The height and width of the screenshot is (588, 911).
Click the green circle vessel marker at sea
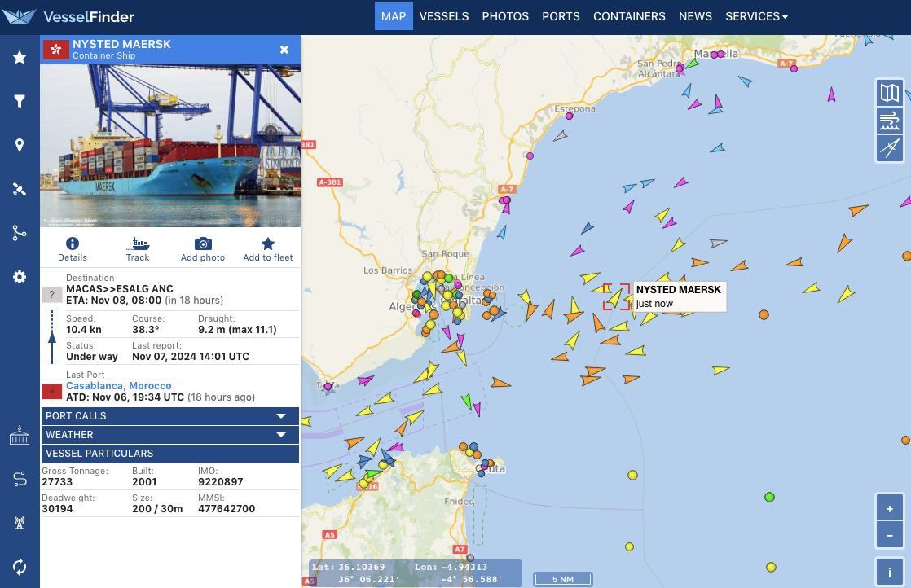pos(769,497)
